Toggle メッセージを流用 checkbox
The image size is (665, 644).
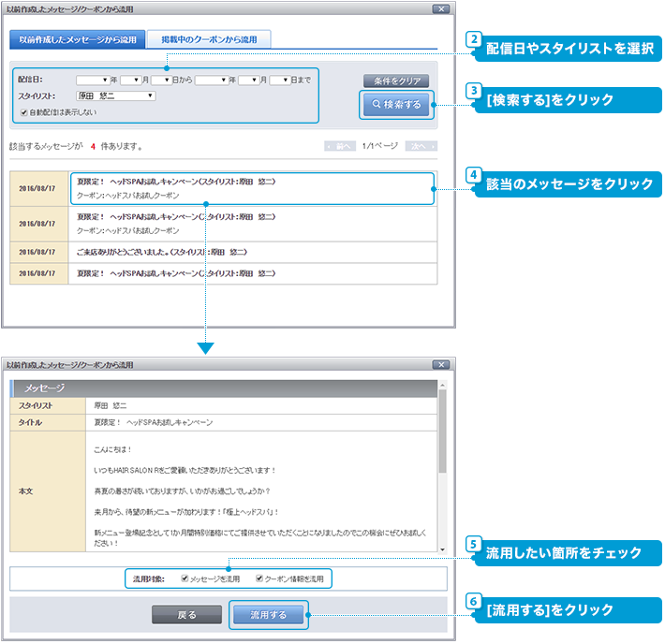point(185,578)
